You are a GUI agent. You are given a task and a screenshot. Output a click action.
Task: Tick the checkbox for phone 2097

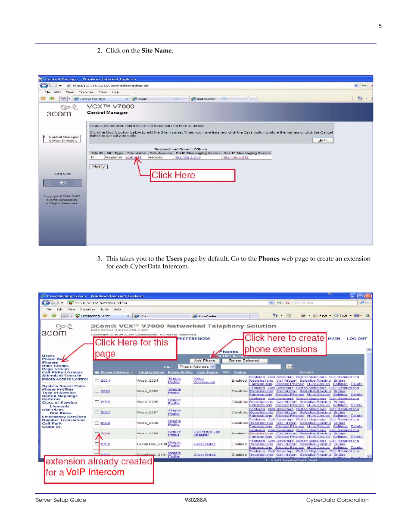point(97,412)
